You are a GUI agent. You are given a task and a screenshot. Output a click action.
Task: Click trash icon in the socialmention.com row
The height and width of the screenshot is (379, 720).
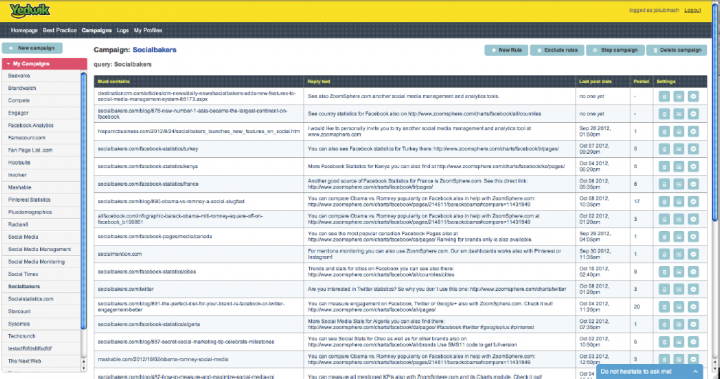point(664,254)
